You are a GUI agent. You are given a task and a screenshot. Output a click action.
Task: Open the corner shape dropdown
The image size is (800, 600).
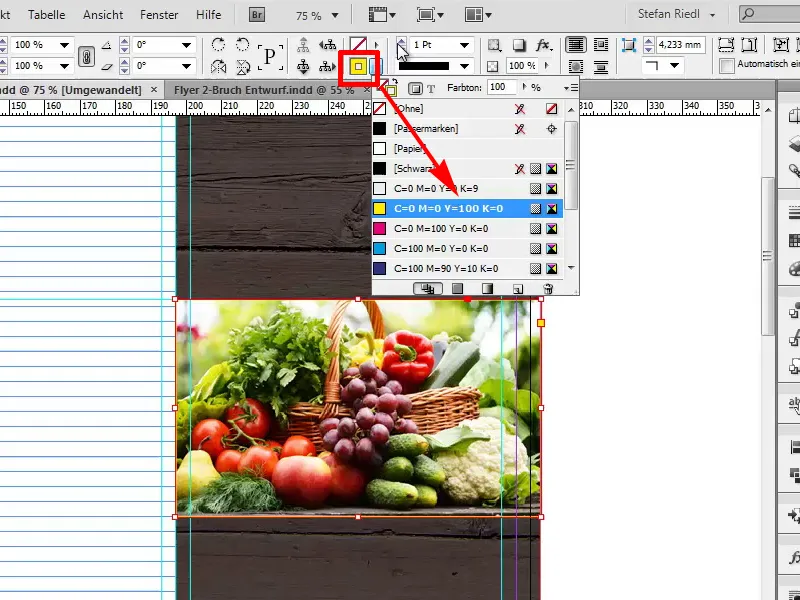coord(674,65)
